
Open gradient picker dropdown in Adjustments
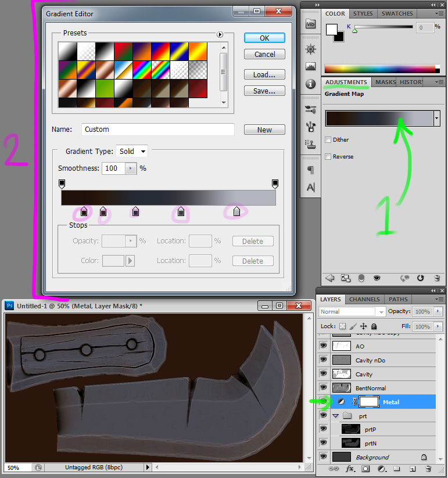click(437, 118)
